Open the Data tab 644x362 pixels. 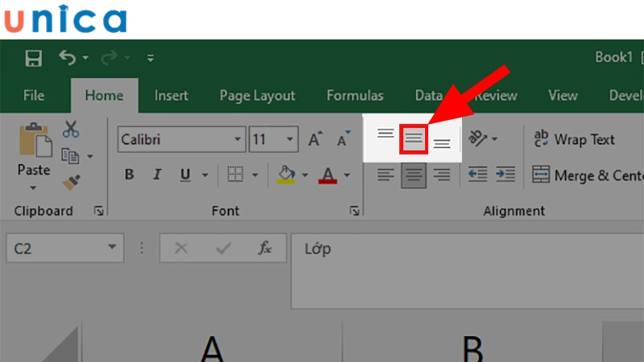click(428, 96)
